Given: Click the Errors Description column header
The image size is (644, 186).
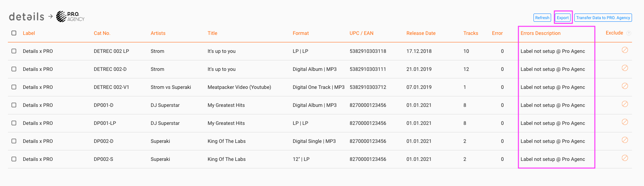Looking at the screenshot, I should click(x=540, y=33).
